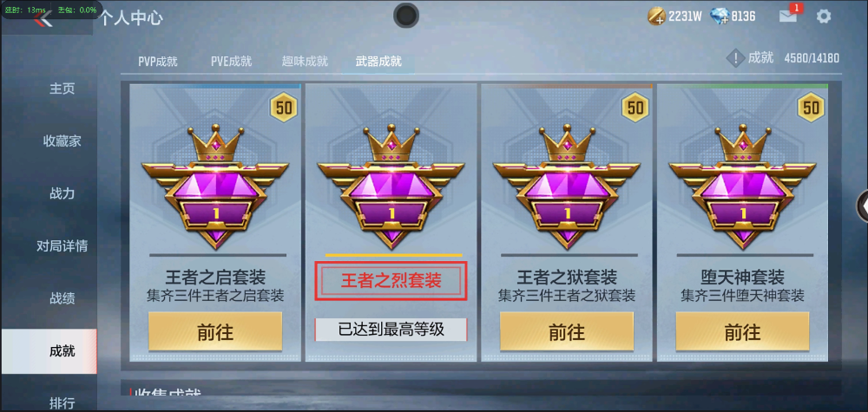Open 收藏家 in the sidebar

(62, 141)
